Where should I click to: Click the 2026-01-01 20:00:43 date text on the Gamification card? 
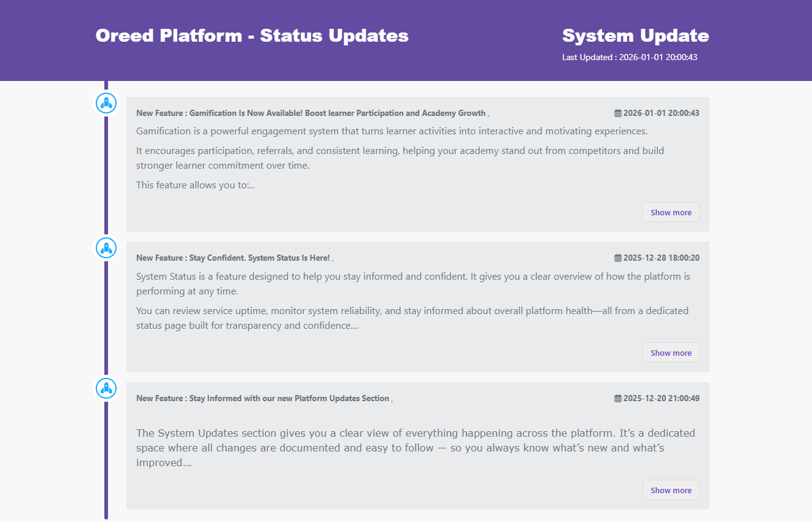[x=661, y=113]
